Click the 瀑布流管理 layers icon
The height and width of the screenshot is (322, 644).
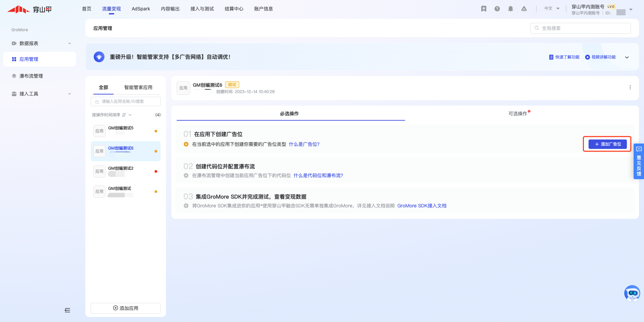(14, 76)
